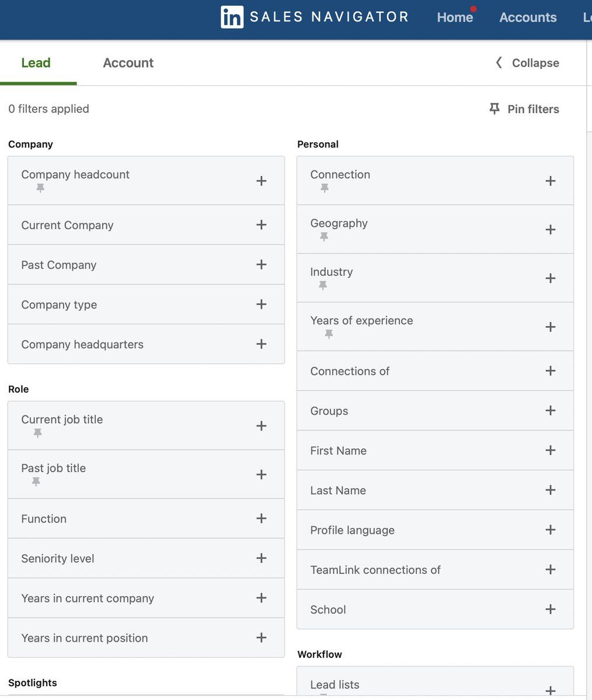The image size is (592, 700).
Task: Expand TeamLink connections of plus icon
Action: (551, 569)
